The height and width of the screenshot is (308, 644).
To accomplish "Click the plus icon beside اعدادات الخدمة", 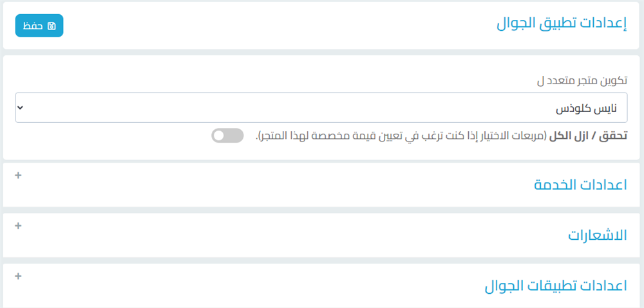I will point(18,175).
